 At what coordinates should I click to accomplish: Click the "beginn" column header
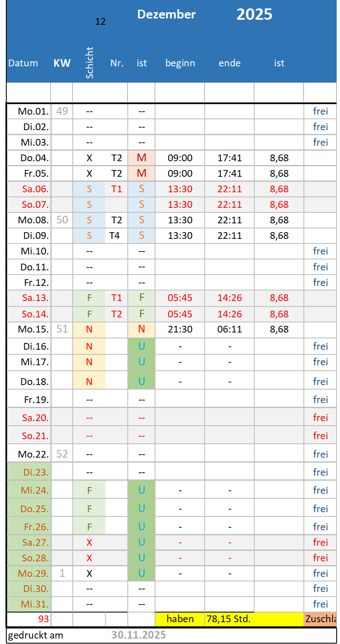180,63
